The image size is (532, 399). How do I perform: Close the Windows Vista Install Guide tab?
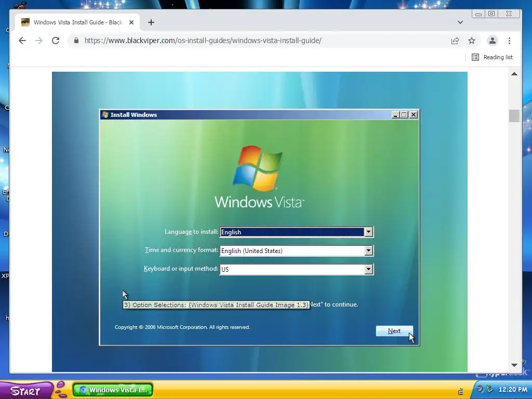tap(131, 22)
